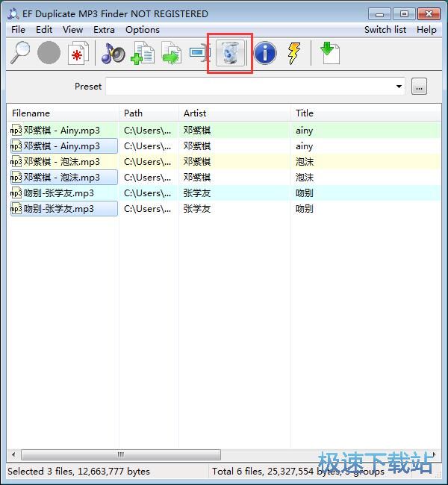Screen dimensions: 448x485
Task: Click the mp3 icon of the first 泡沫.mp3 row
Action: coord(16,162)
